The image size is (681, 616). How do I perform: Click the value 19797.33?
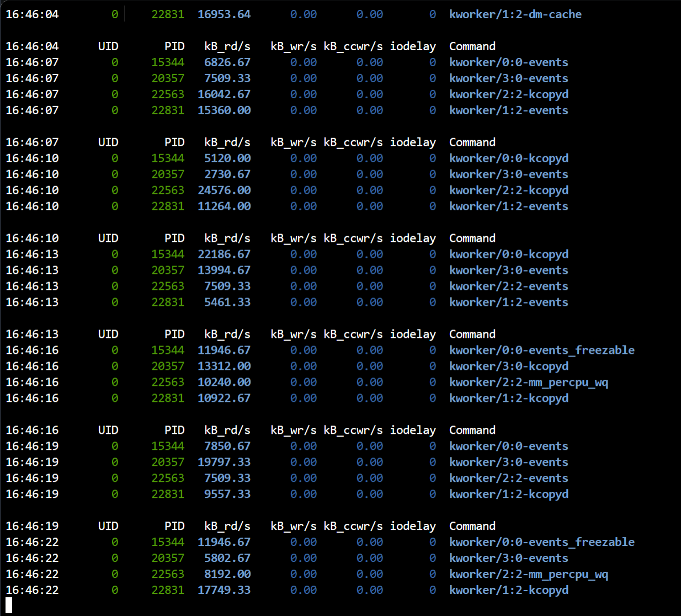[224, 462]
